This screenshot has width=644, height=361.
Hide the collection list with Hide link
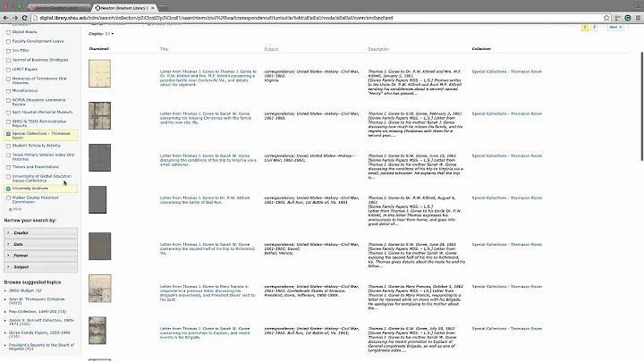(17, 209)
